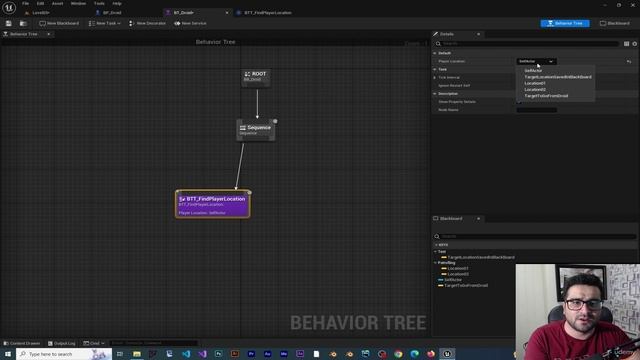This screenshot has width=640, height=360.
Task: Click the console command input field
Action: tap(153, 343)
